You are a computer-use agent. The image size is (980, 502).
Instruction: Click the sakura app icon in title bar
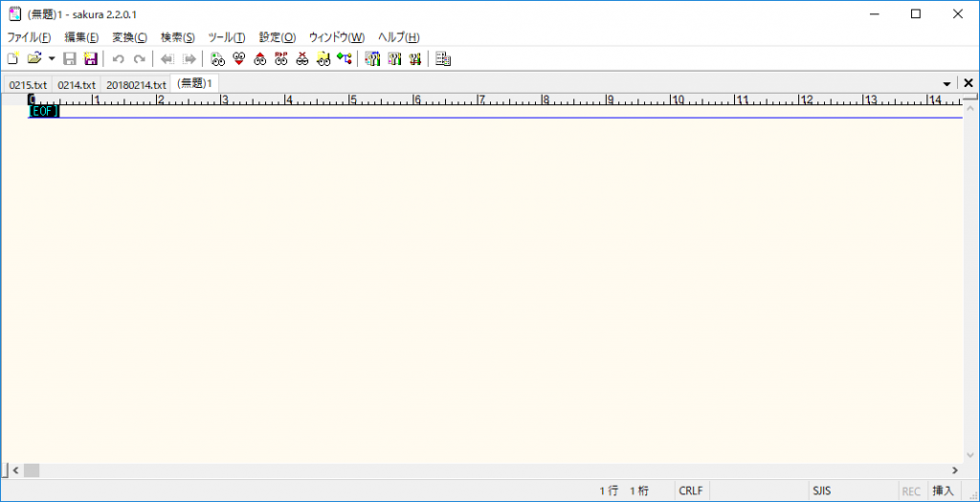click(x=13, y=14)
